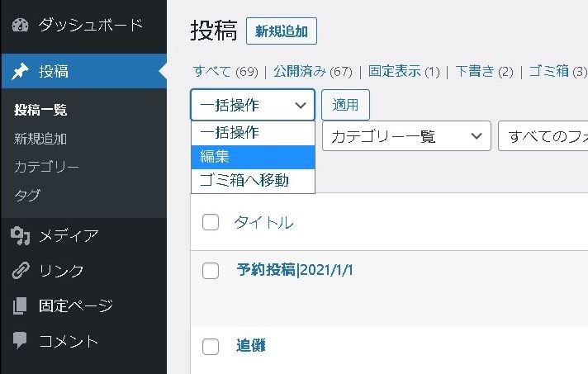Expand the カテゴリー一覧 category filter
Image resolution: width=588 pixels, height=374 pixels.
(x=406, y=136)
